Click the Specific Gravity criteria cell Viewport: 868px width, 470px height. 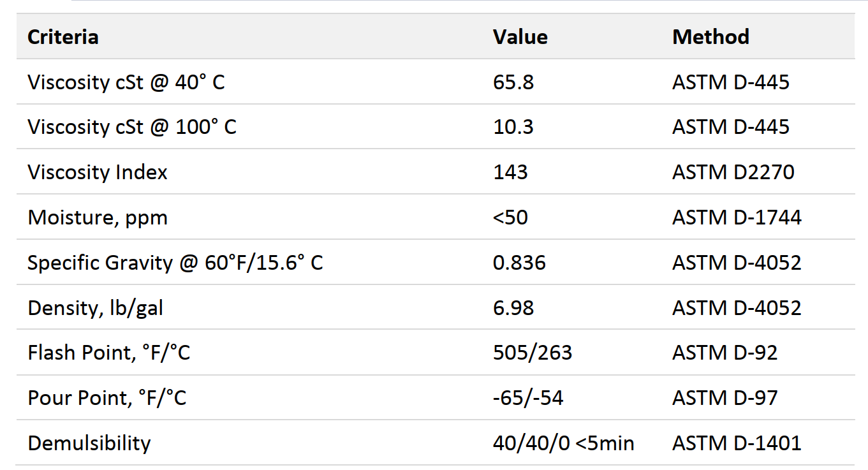(x=175, y=263)
